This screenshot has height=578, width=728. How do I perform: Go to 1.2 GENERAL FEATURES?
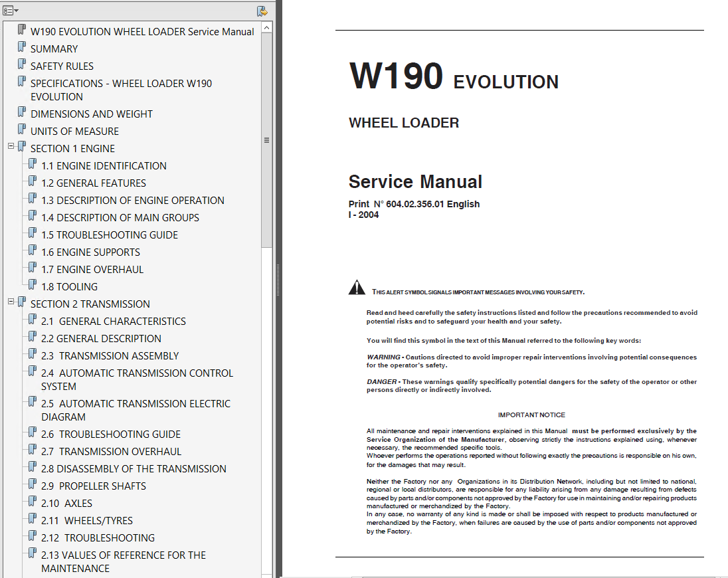click(93, 183)
